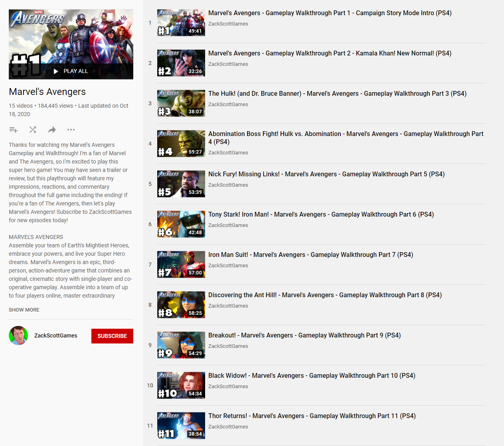Open title 'Iron Man Suit!' Part 7

310,255
